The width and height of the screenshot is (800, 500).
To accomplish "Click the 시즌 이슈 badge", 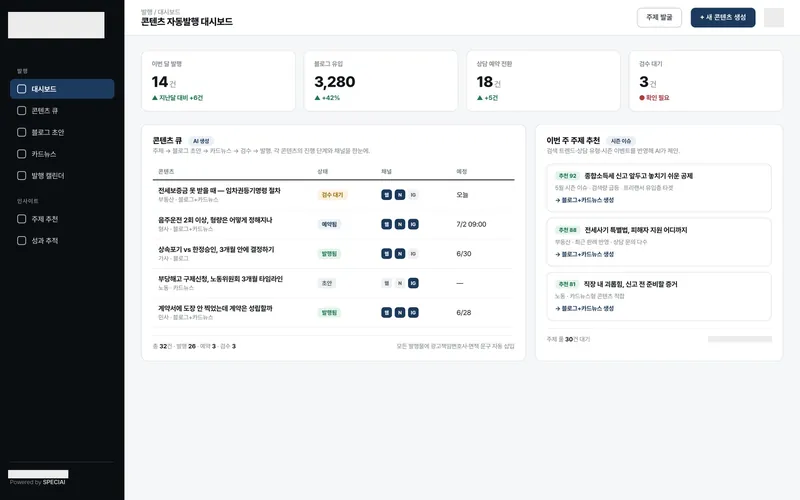I will [621, 141].
